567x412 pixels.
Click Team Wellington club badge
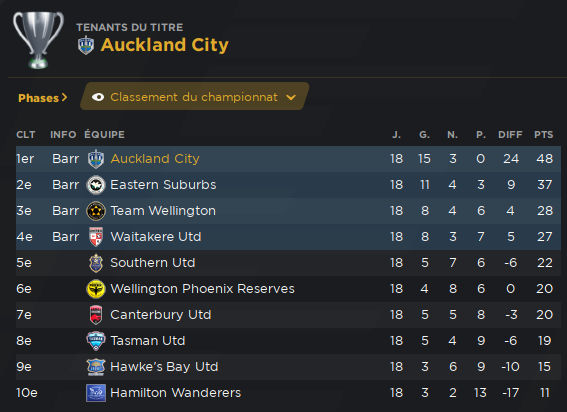point(96,211)
